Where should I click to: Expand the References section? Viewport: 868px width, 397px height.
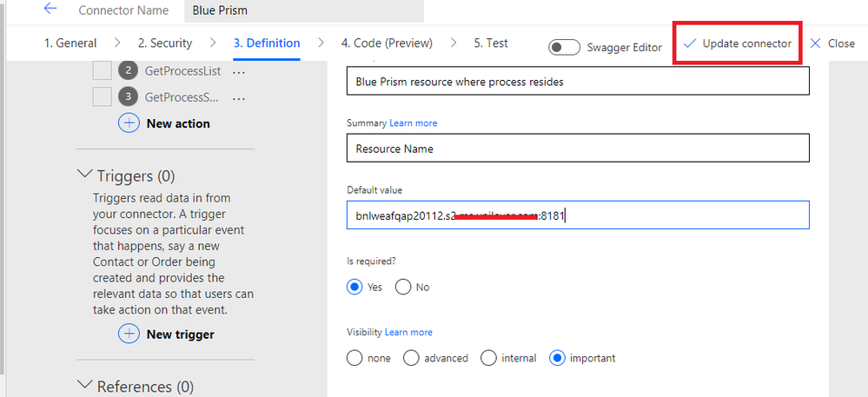[85, 385]
